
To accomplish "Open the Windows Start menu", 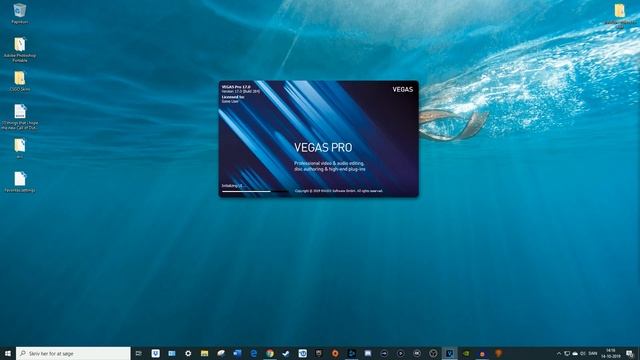I will 8,353.
